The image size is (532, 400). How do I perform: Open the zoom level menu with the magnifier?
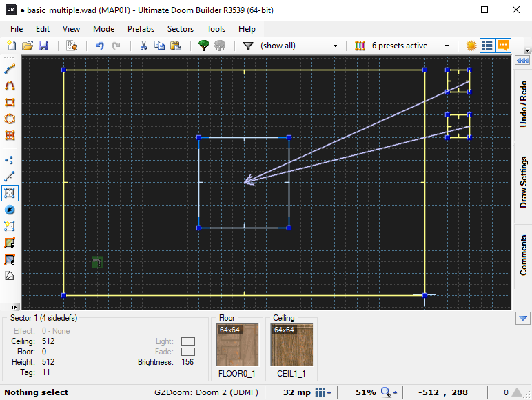(x=389, y=392)
